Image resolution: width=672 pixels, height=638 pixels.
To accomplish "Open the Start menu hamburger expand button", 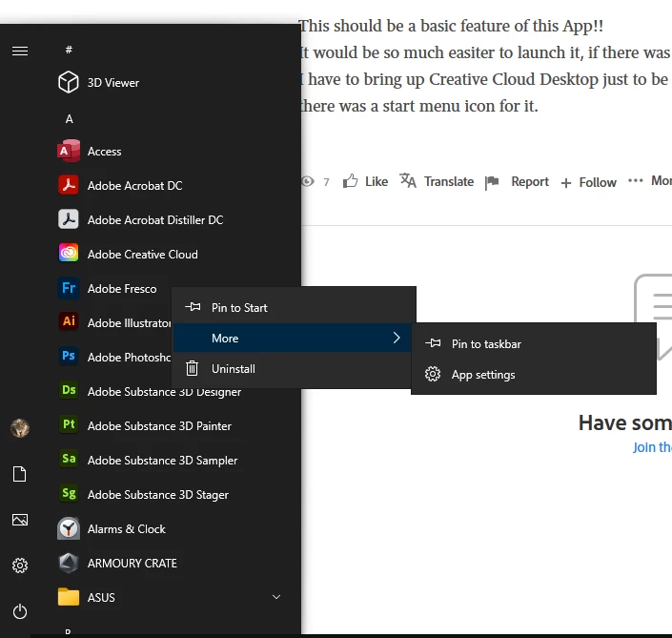I will [20, 51].
